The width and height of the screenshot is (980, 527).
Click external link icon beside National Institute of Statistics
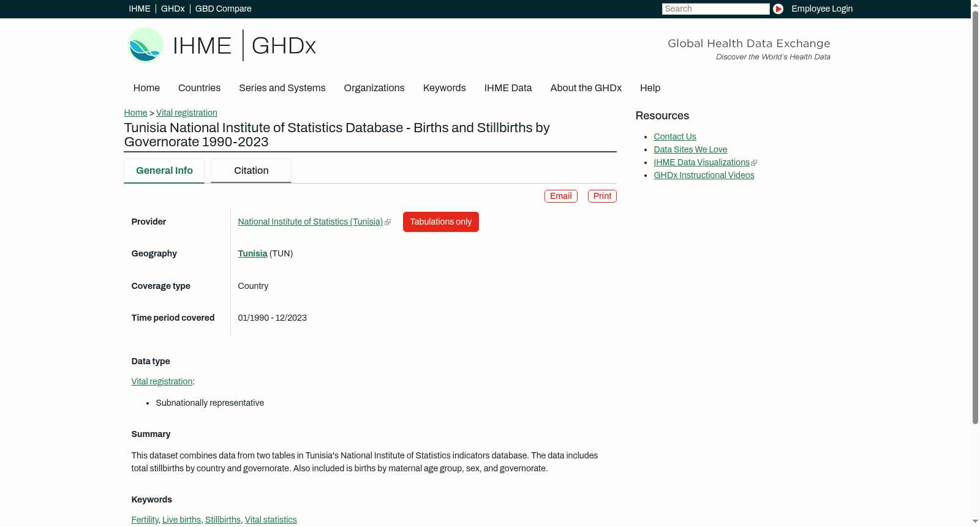(x=388, y=222)
